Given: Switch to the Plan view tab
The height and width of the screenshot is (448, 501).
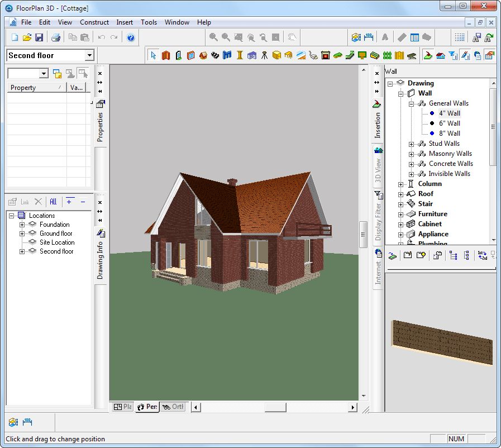Looking at the screenshot, I should 123,407.
